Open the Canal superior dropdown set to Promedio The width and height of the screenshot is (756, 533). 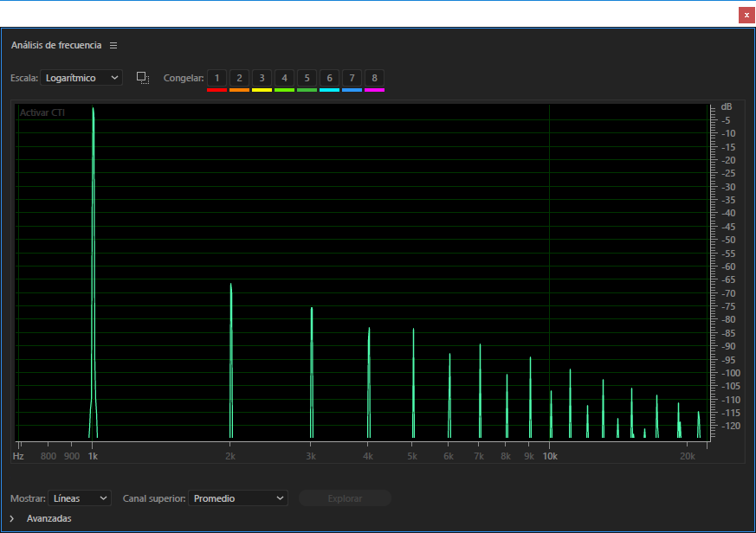(x=237, y=498)
